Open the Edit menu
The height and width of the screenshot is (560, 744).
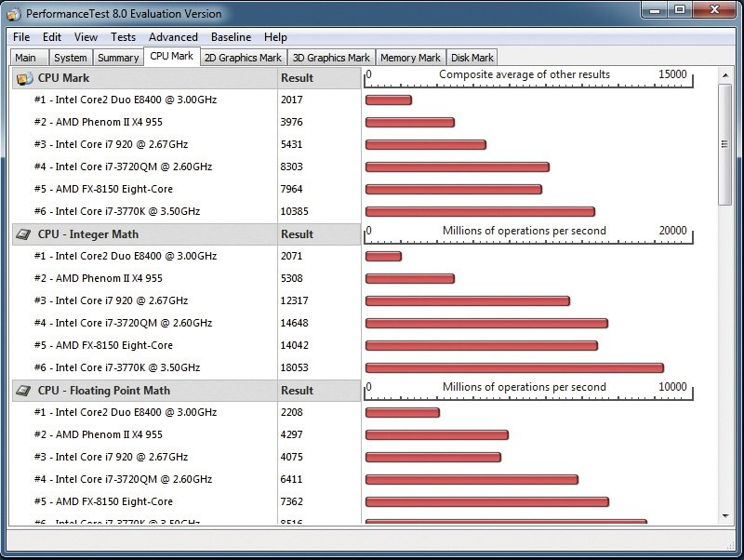[52, 37]
